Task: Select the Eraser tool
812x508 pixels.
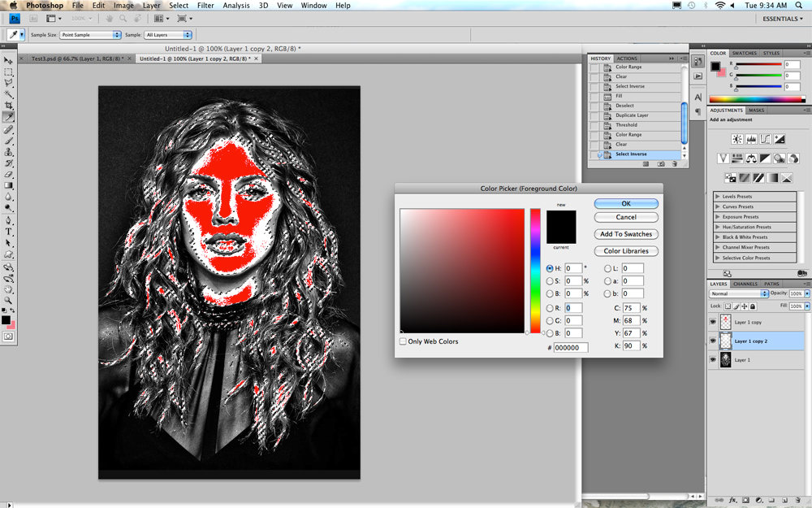Action: [8, 175]
